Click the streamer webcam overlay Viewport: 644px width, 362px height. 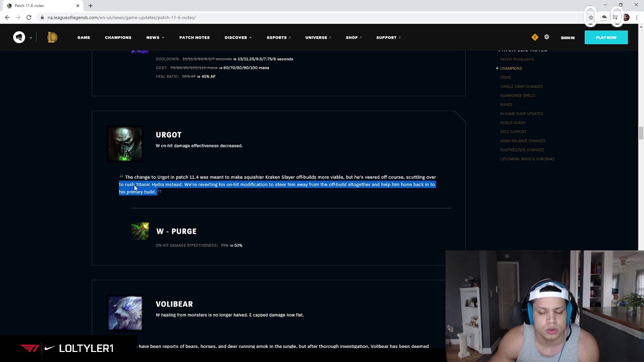click(544, 306)
